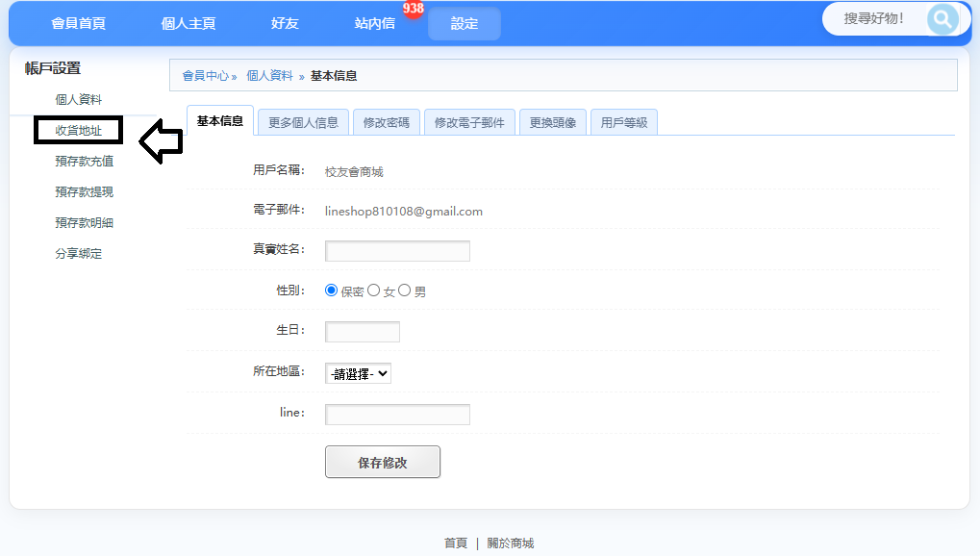
Task: Switch to the 修改電子郵件 tab
Action: (469, 122)
